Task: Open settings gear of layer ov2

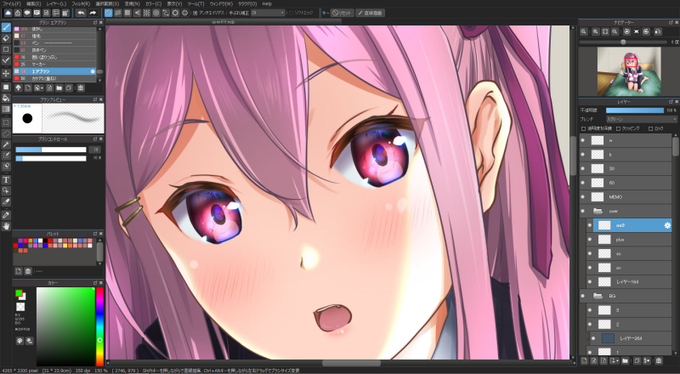Action: (x=667, y=225)
